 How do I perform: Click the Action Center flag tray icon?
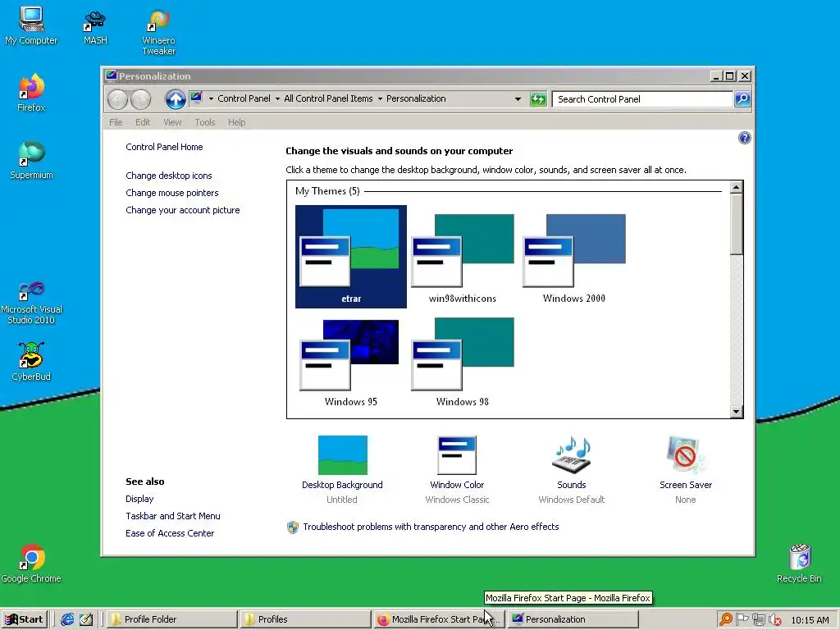(x=742, y=619)
